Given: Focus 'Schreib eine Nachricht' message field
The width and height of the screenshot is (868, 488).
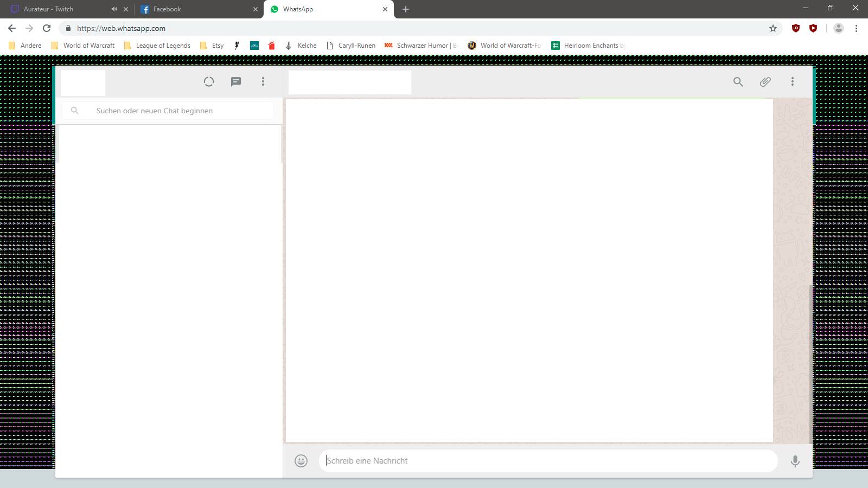Looking at the screenshot, I should 548,461.
